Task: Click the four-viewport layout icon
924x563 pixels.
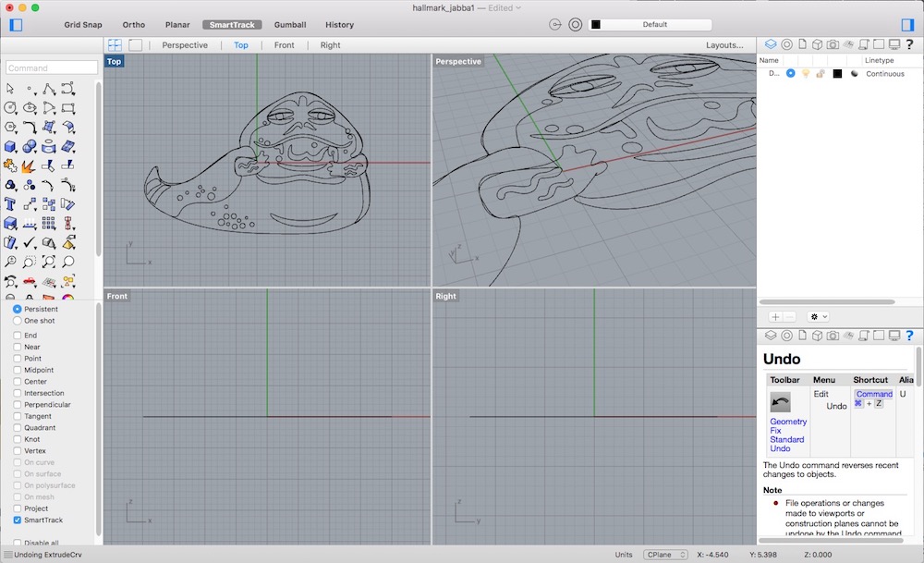Action: pos(115,44)
